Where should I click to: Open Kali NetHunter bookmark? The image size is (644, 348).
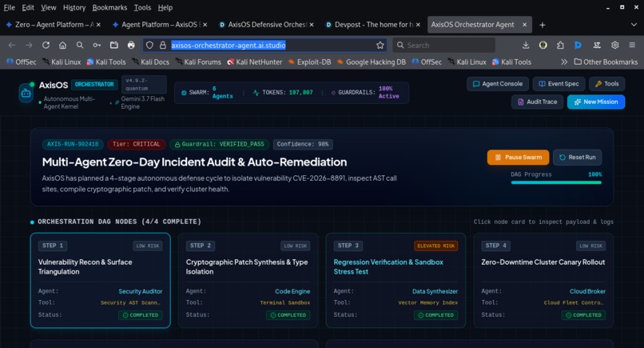tap(255, 62)
